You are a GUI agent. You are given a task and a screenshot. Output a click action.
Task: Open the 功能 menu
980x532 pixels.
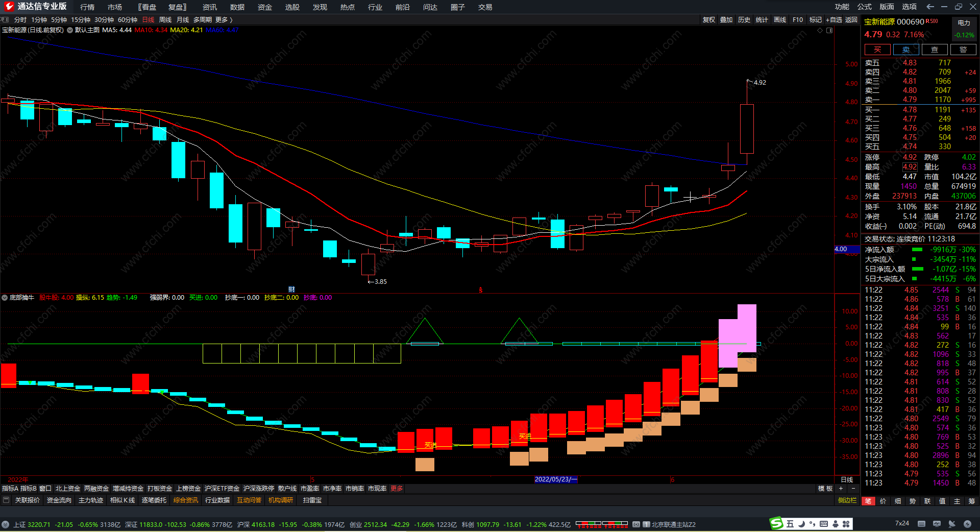[842, 7]
